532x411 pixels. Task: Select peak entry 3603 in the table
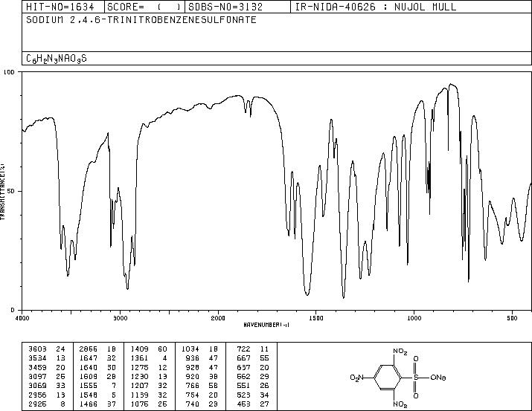pyautogui.click(x=46, y=349)
